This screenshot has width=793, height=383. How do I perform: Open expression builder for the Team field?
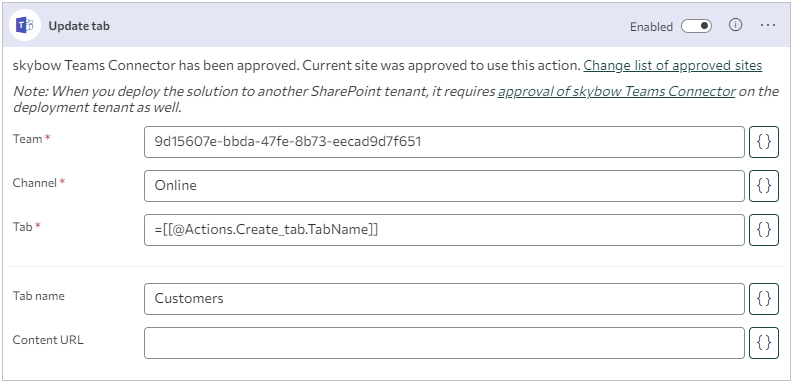(x=764, y=142)
